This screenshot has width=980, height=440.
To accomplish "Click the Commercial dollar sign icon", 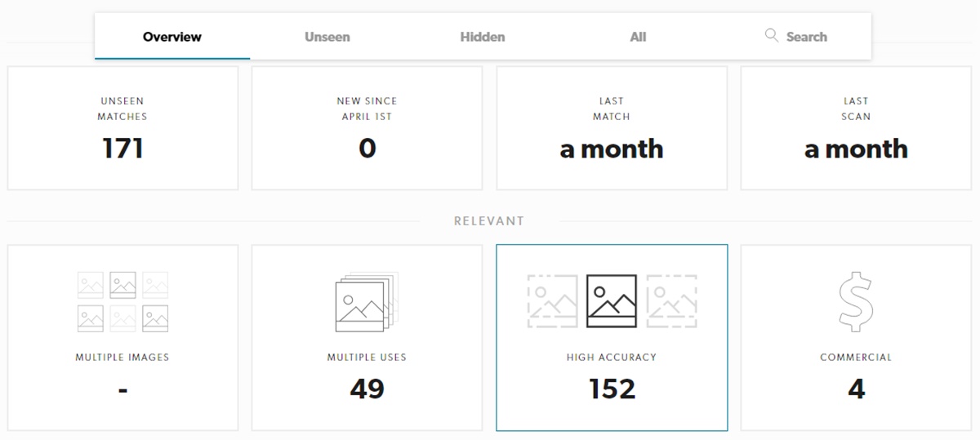I will [x=856, y=302].
